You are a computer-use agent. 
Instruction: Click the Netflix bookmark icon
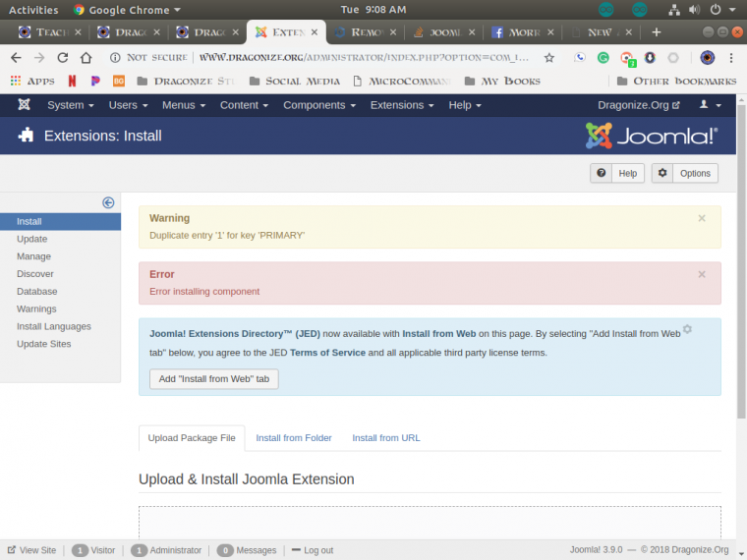click(72, 81)
